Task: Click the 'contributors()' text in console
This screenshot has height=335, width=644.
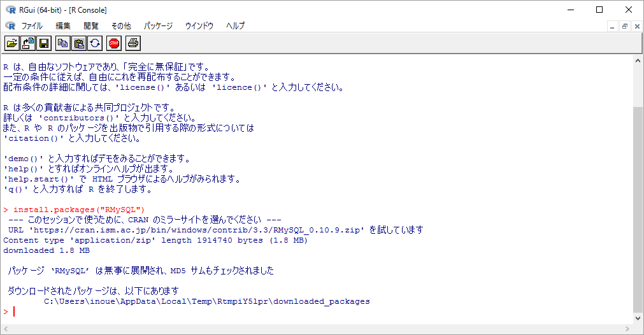Action: click(x=79, y=118)
